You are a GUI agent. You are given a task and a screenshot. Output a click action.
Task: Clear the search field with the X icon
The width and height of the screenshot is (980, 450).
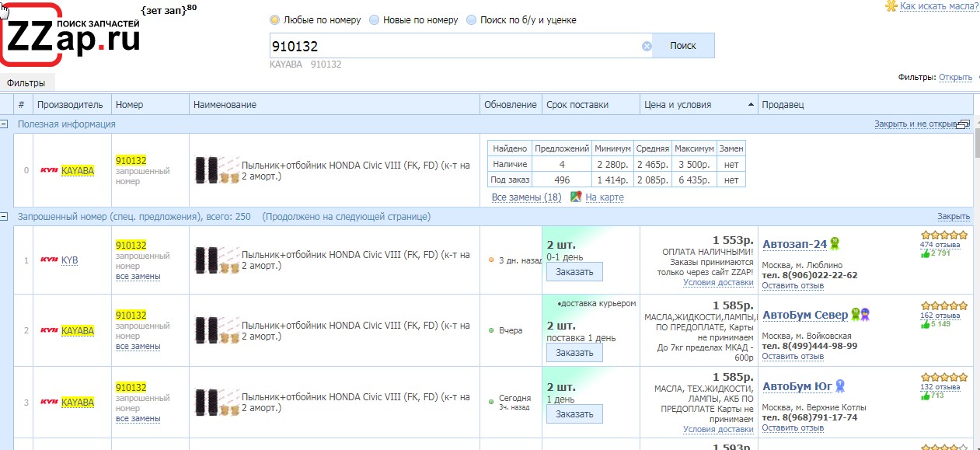647,46
